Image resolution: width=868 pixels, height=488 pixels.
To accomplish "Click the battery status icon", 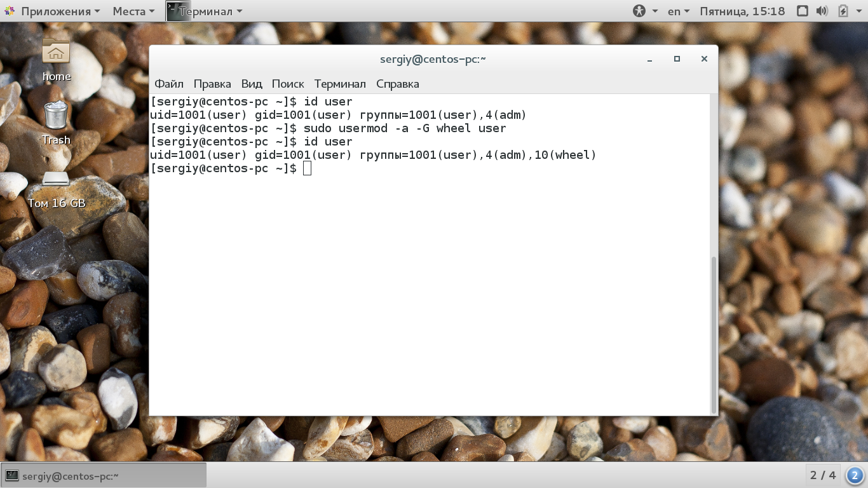I will (843, 11).
